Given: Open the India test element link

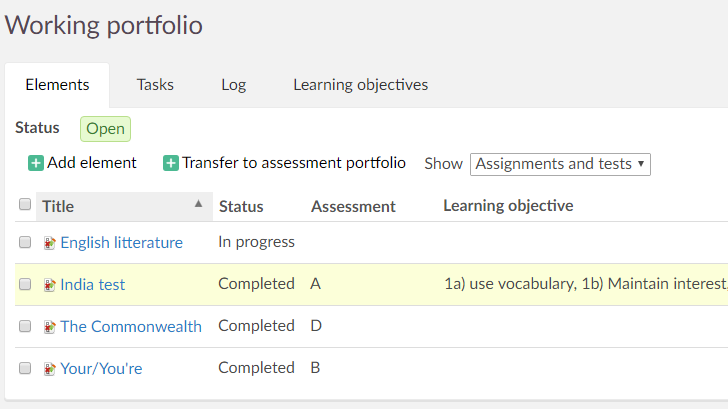Looking at the screenshot, I should [93, 285].
